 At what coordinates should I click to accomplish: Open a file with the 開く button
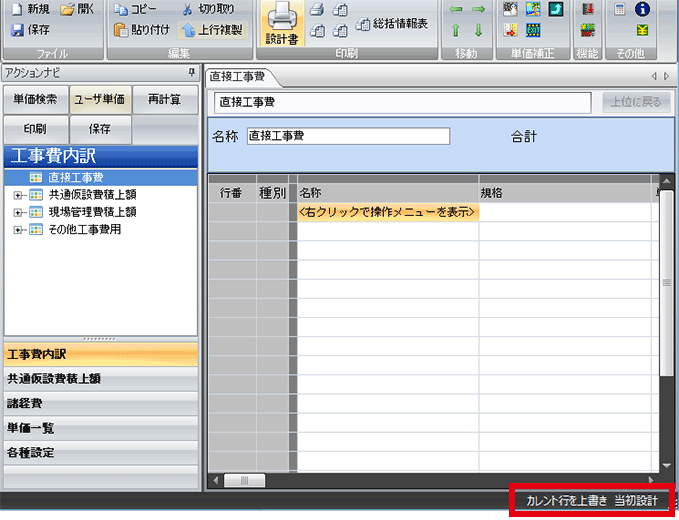(x=77, y=9)
